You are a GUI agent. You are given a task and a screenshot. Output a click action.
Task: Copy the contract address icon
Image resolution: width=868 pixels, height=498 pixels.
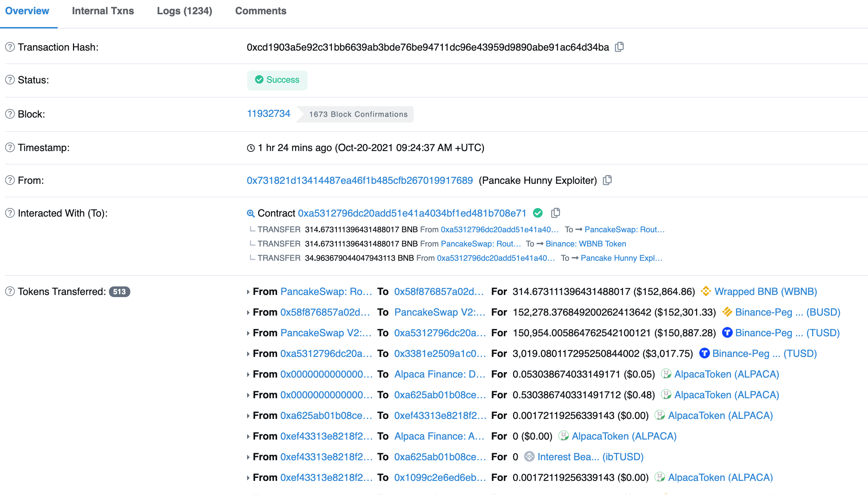pos(555,213)
